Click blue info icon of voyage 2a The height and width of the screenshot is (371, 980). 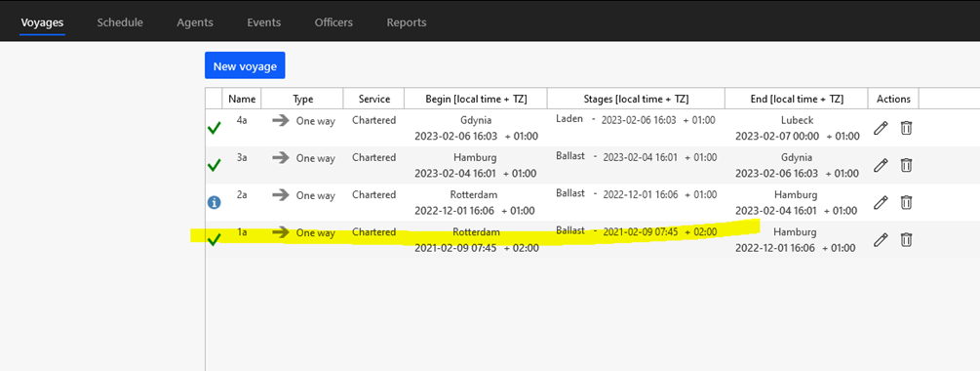coord(214,202)
